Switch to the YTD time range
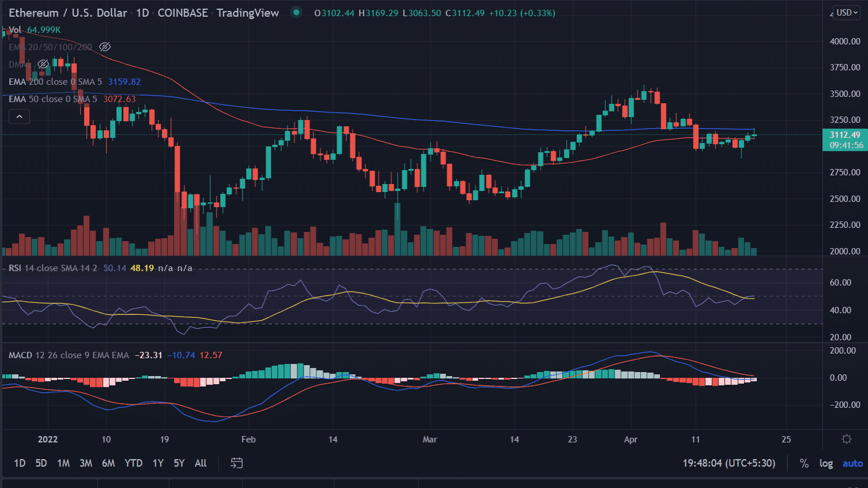Image resolution: width=868 pixels, height=488 pixels. pos(133,463)
